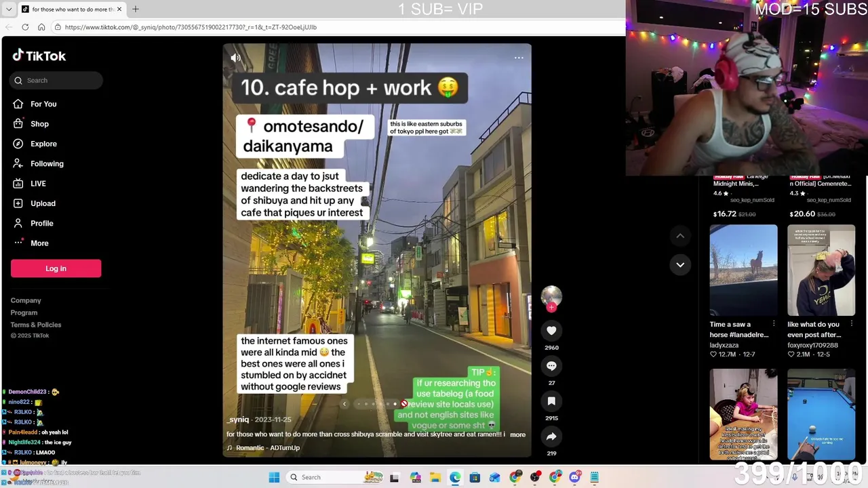Expand Terms & Policies footer section

[36, 325]
